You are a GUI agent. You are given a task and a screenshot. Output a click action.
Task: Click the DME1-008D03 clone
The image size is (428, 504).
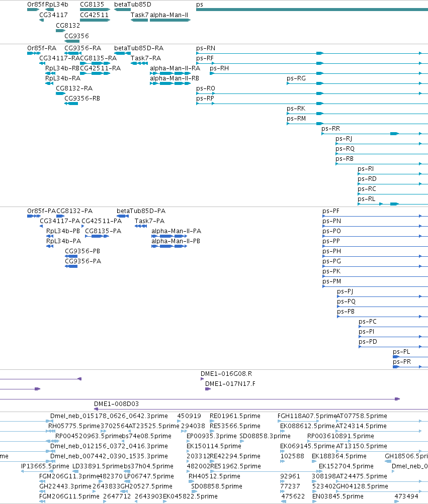261,409
